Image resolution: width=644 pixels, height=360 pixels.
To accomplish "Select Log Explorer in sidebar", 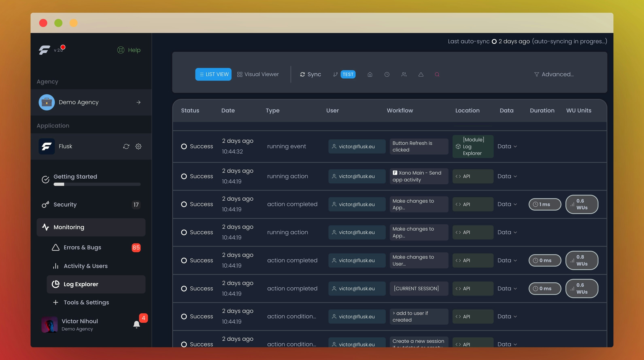I will [x=96, y=284].
